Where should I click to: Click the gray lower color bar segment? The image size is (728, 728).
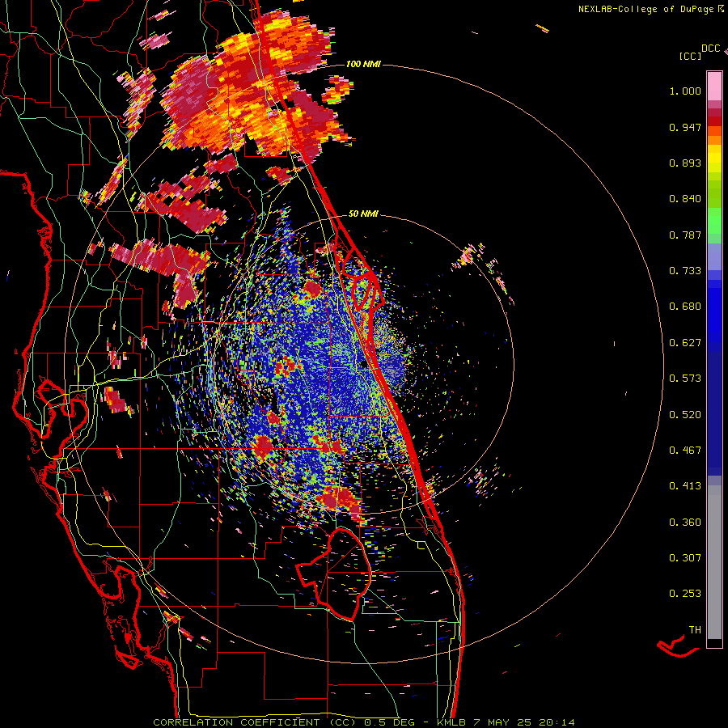[x=714, y=562]
